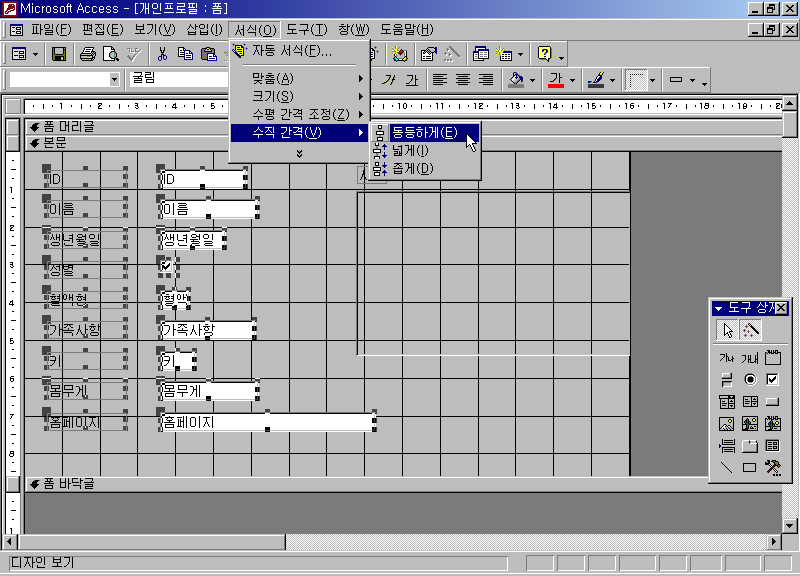Click the Save toolbar icon

click(59, 54)
